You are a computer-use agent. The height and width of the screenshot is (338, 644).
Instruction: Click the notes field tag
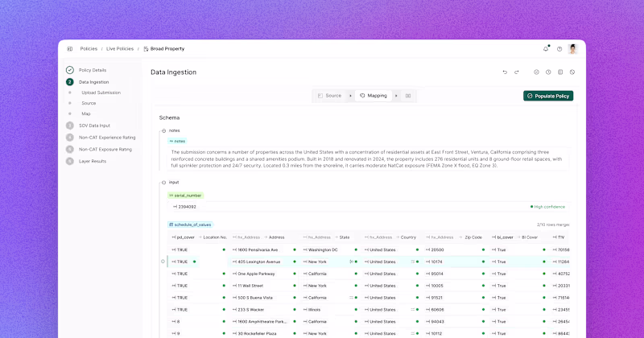[x=177, y=142]
